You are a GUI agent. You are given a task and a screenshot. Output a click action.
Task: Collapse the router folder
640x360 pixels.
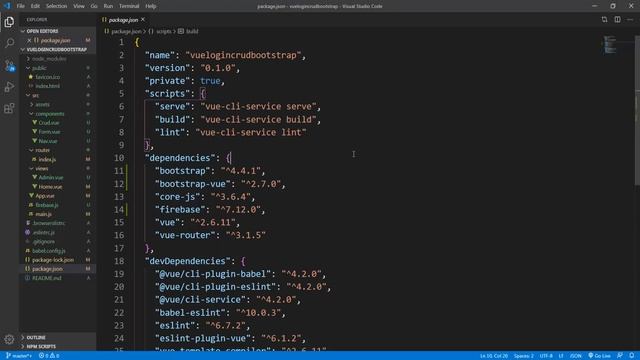pos(57,150)
